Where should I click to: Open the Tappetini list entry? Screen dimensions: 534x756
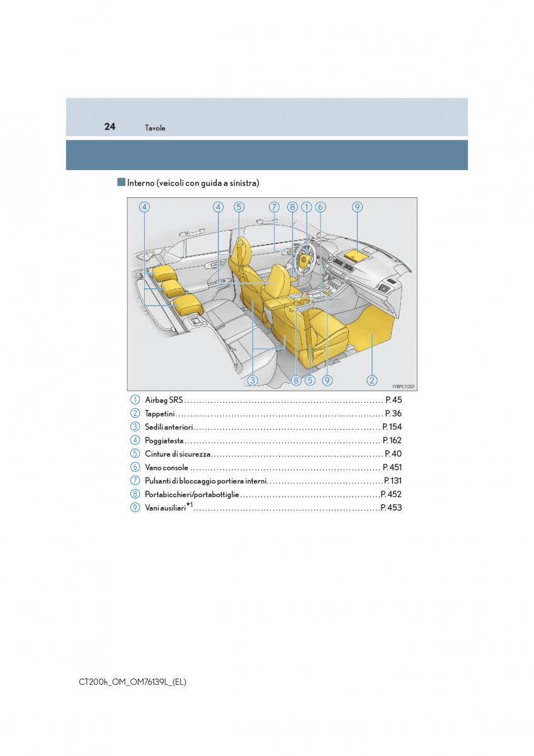click(160, 414)
